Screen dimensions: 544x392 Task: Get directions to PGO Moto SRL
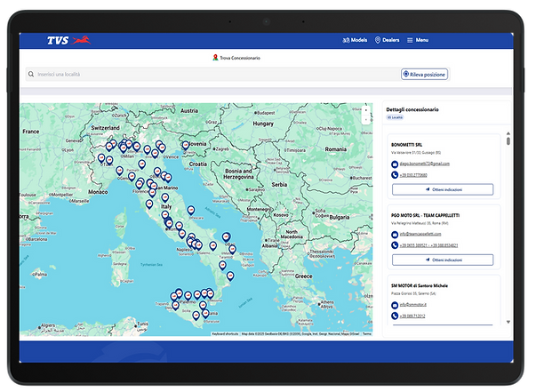(443, 260)
